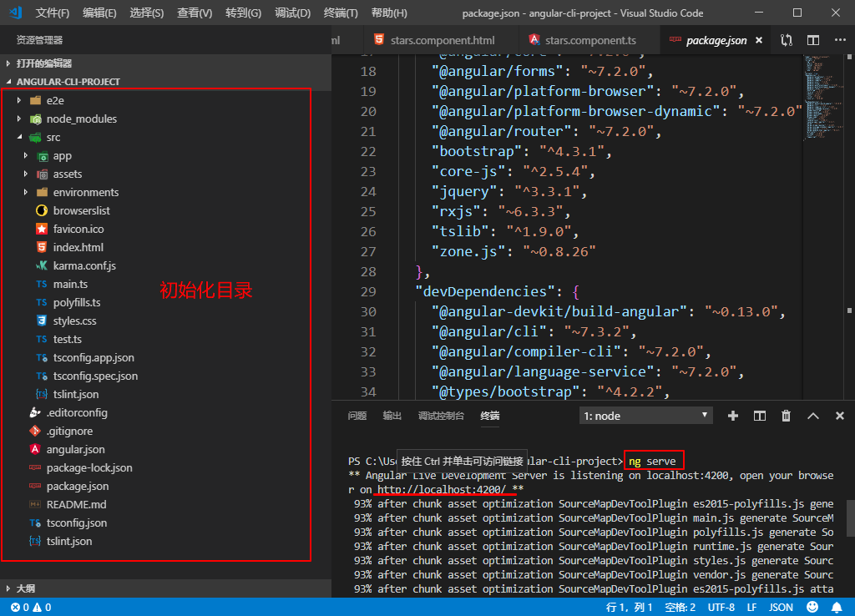This screenshot has width=855, height=616.
Task: Maximize the terminal panel with the up chevron
Action: pyautogui.click(x=813, y=416)
